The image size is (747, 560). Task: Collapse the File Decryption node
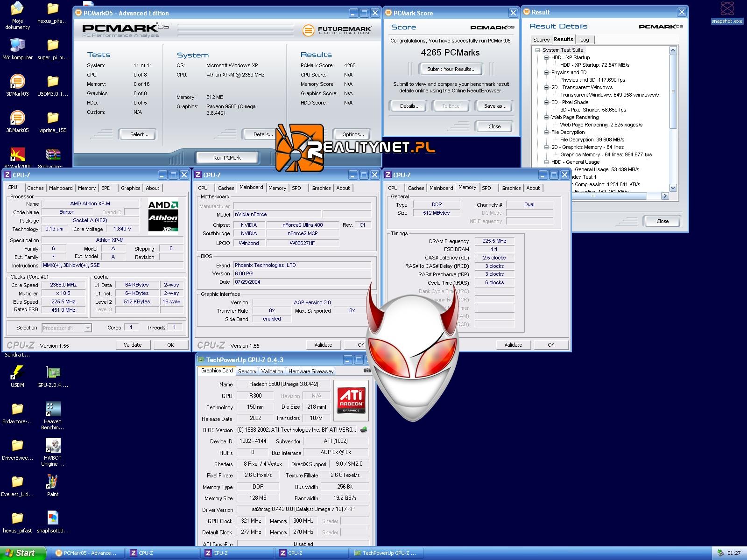point(547,132)
